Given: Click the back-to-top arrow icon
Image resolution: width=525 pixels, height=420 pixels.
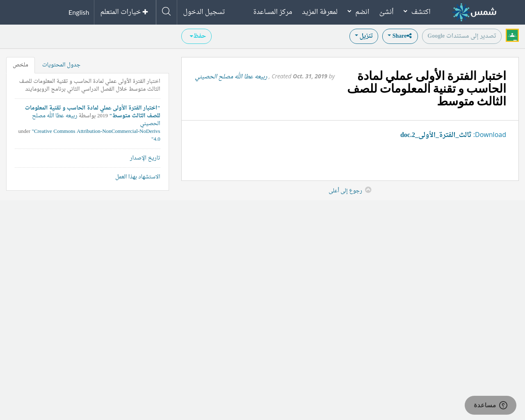Looking at the screenshot, I should [368, 190].
